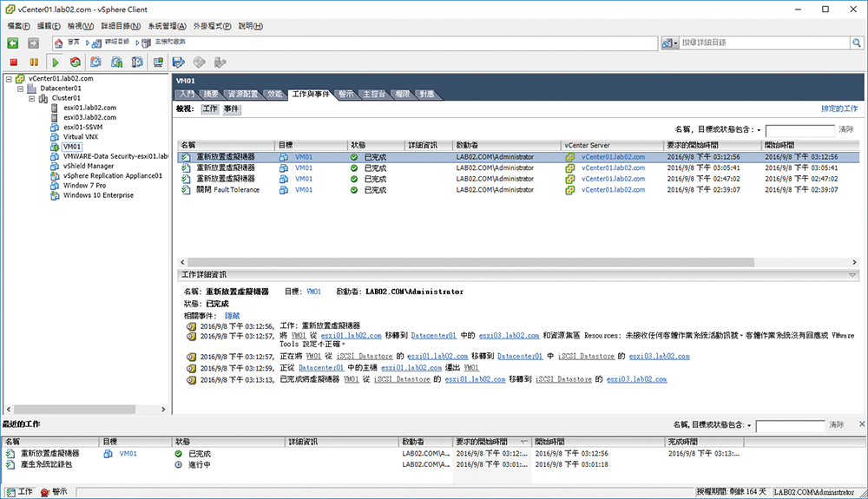Click the Alarms icon in status bar
Screen dimensions: 868x499
(x=45, y=492)
